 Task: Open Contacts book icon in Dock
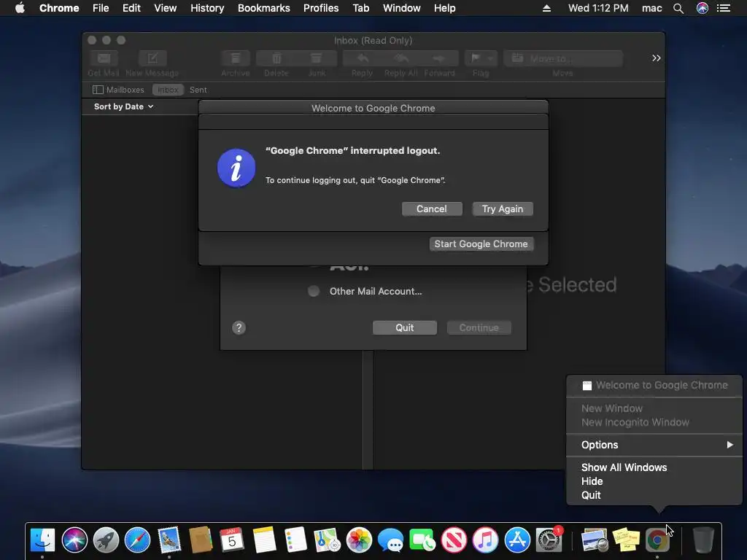point(201,540)
